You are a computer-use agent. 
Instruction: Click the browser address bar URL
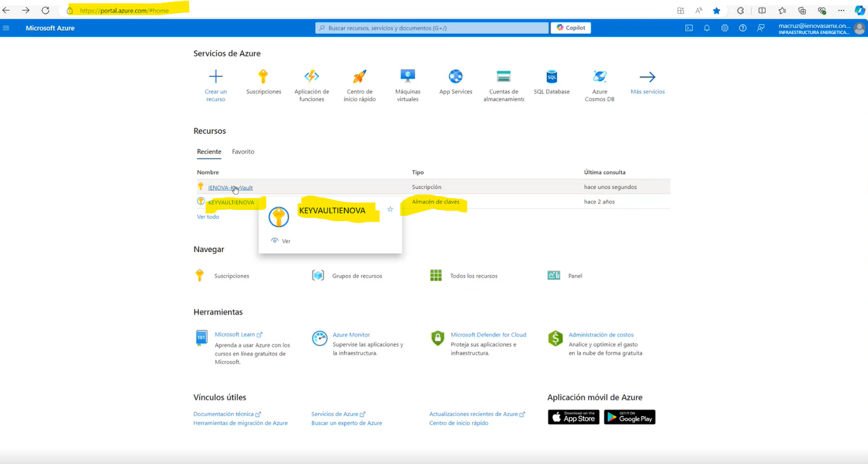click(124, 11)
